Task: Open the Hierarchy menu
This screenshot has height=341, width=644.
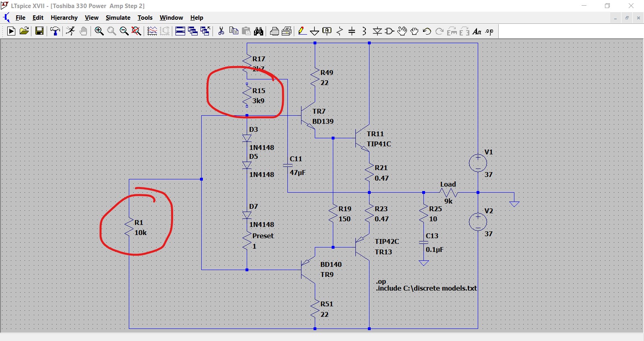Action: [x=64, y=18]
